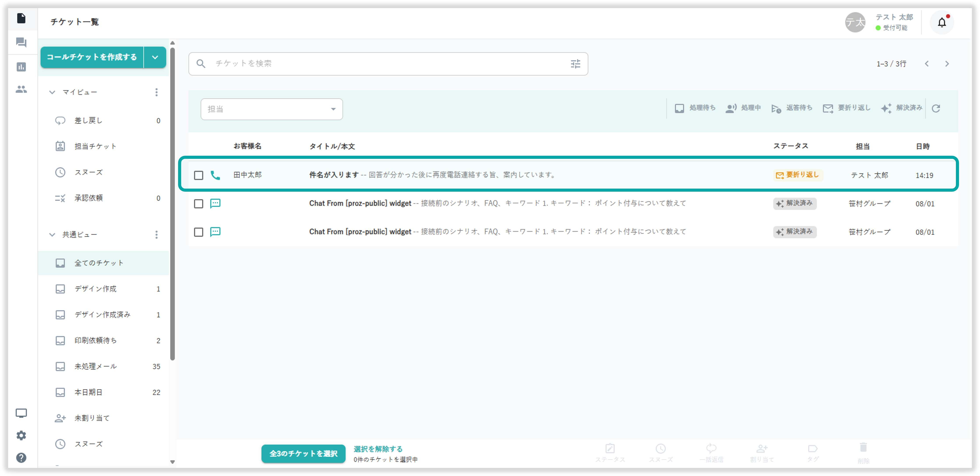Click the refresh ticket list icon

pos(936,108)
